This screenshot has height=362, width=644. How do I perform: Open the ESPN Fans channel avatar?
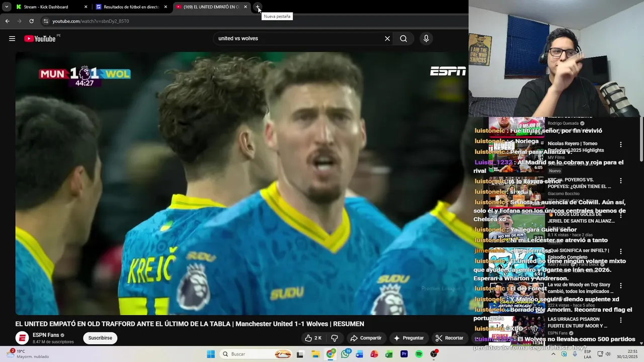coord(22,338)
